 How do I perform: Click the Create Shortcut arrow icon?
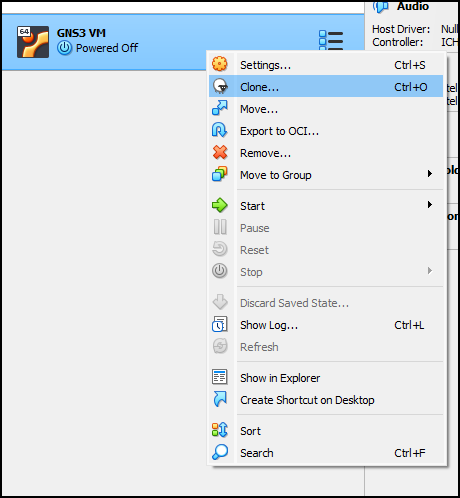[x=220, y=399]
